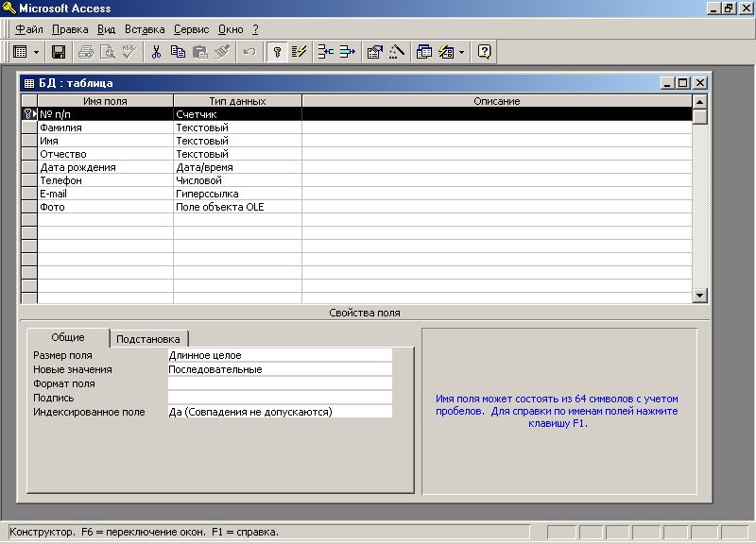Click the New Object toolbar icon

(x=446, y=52)
